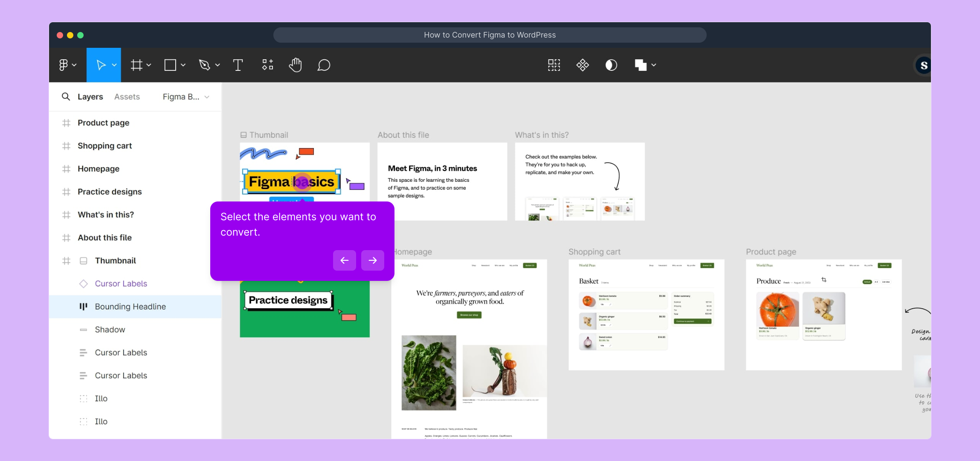Switch to the Assets tab
Image resolution: width=980 pixels, height=461 pixels.
127,97
